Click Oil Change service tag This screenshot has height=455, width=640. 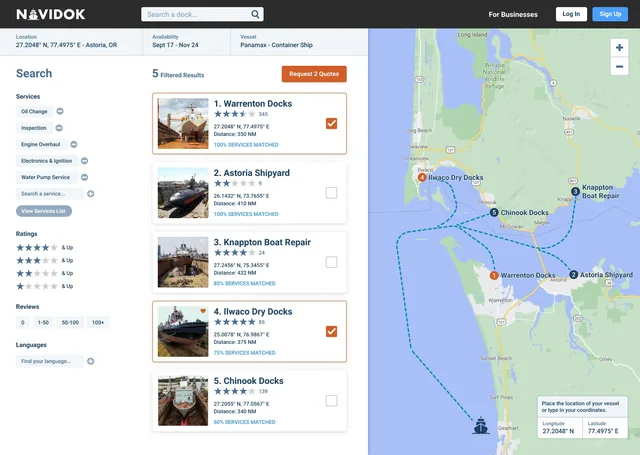pyautogui.click(x=34, y=111)
